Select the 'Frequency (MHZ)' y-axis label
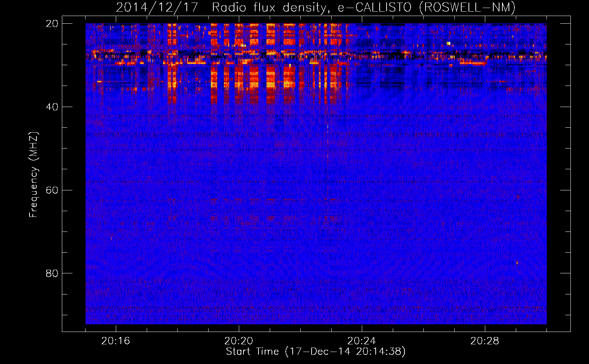 point(33,175)
